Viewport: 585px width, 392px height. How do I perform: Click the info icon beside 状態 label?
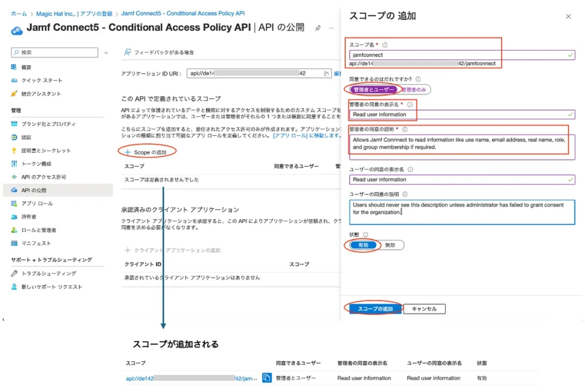coord(366,235)
